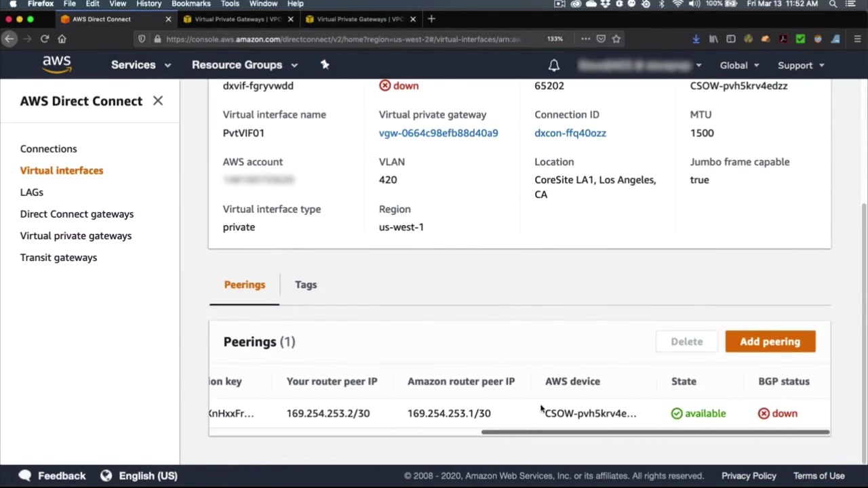Open Spotlight search in the menu bar
The width and height of the screenshot is (868, 488).
(x=833, y=4)
